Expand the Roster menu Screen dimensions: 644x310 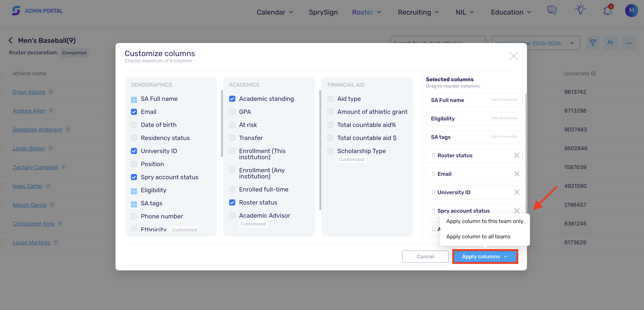click(367, 12)
